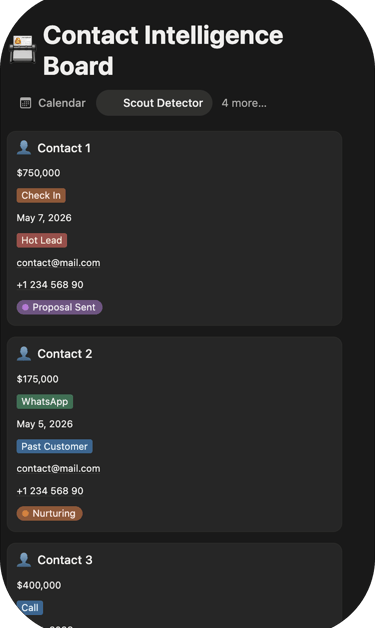375x628 pixels.
Task: Click Contact 1 person icon
Action: coord(24,147)
